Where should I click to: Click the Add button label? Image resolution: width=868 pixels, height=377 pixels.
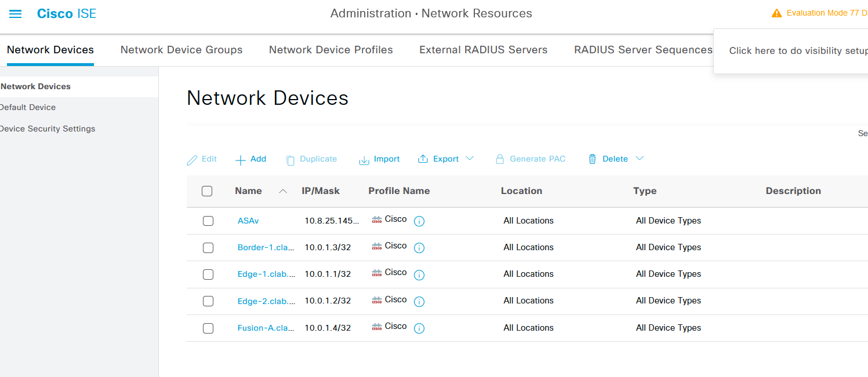(x=258, y=159)
